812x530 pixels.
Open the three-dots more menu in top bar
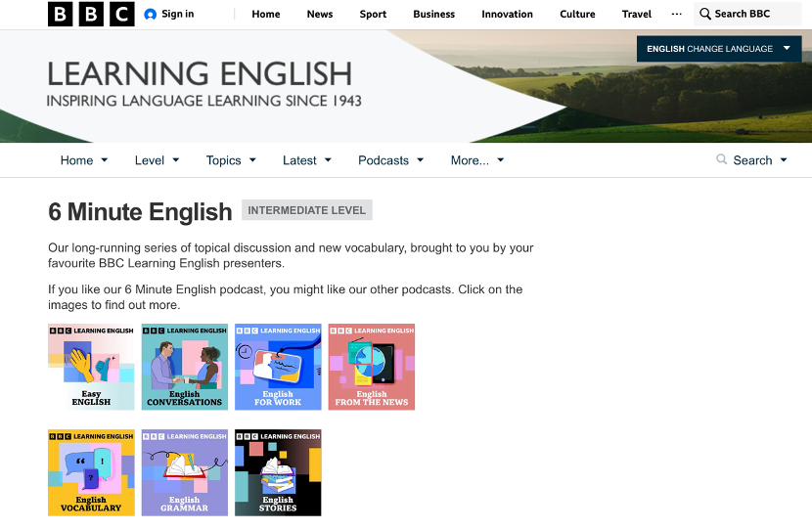coord(676,15)
